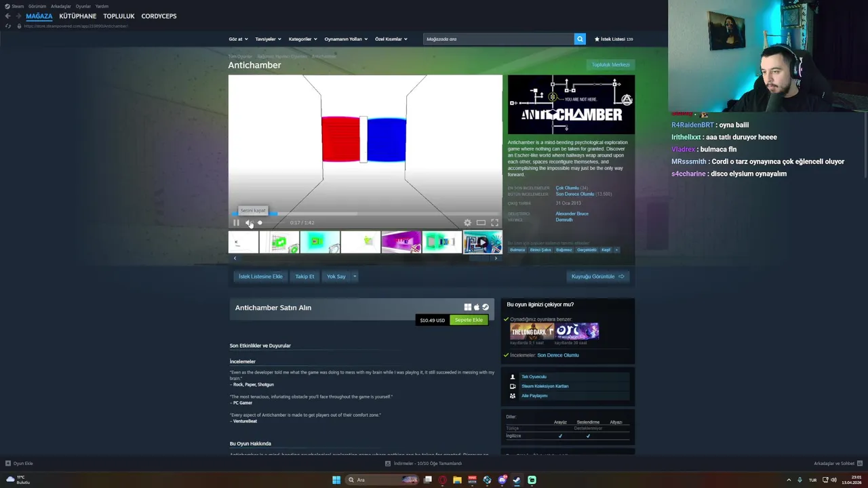Screen dimensions: 868x488
Task: Click Oyun Ekle at bottom left
Action: pyautogui.click(x=19, y=464)
